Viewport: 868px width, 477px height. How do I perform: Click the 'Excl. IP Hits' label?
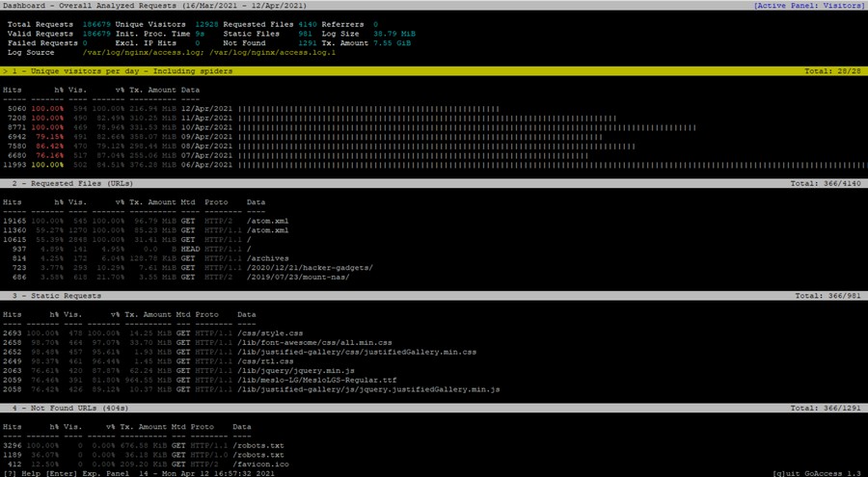(x=146, y=43)
